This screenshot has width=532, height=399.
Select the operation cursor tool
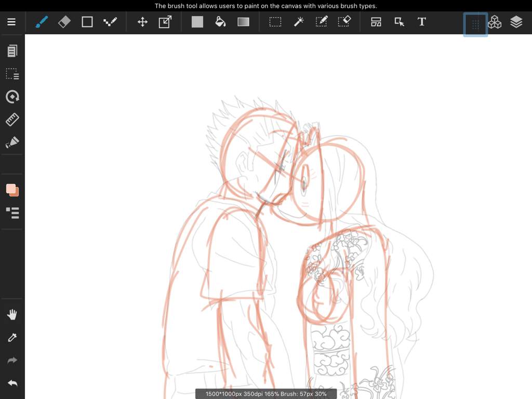[x=400, y=22]
